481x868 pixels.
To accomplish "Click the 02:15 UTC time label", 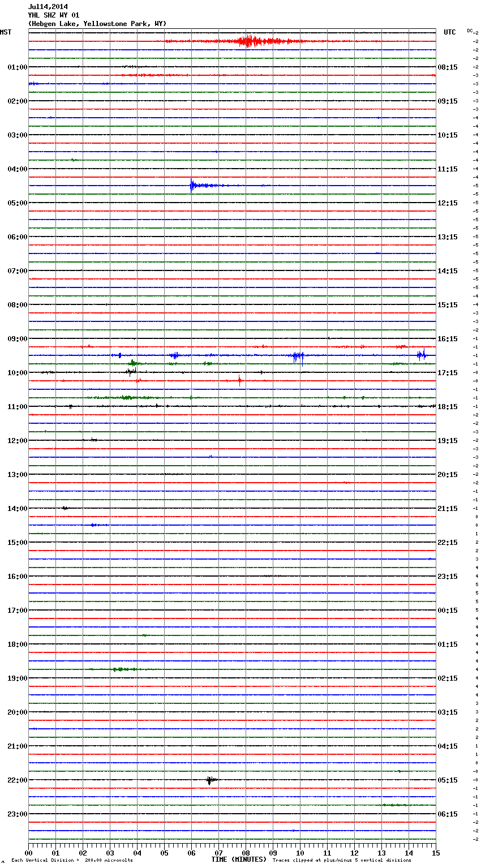I will click(448, 678).
